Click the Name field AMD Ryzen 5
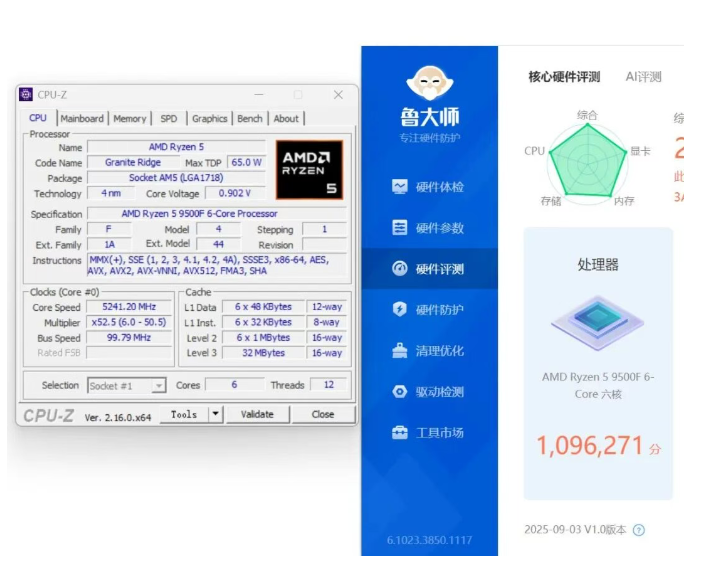 click(176, 147)
